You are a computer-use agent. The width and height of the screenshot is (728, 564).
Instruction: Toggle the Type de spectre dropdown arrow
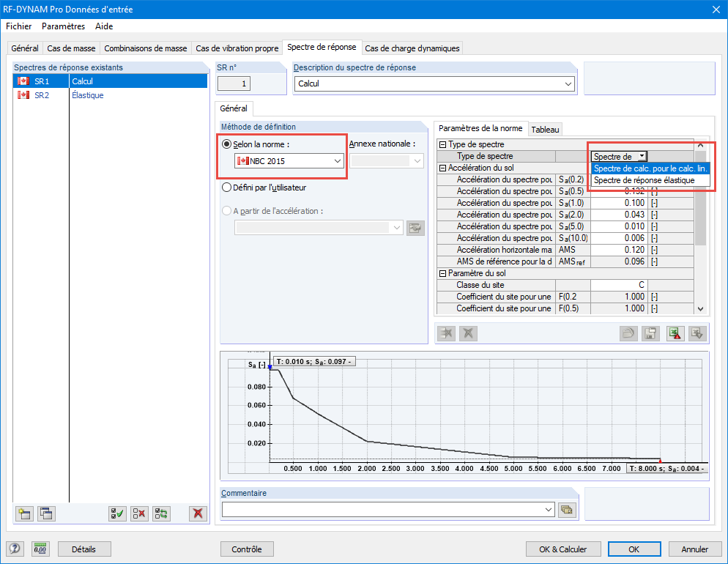click(642, 157)
